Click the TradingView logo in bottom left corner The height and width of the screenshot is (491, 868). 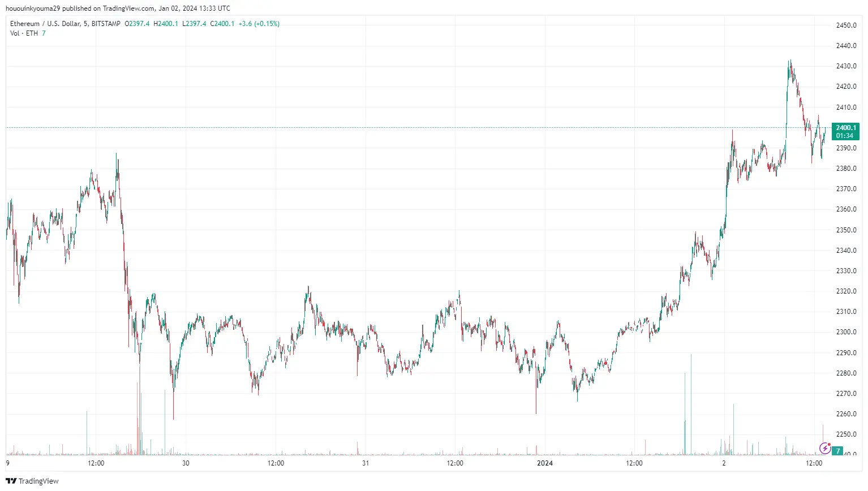(x=32, y=481)
